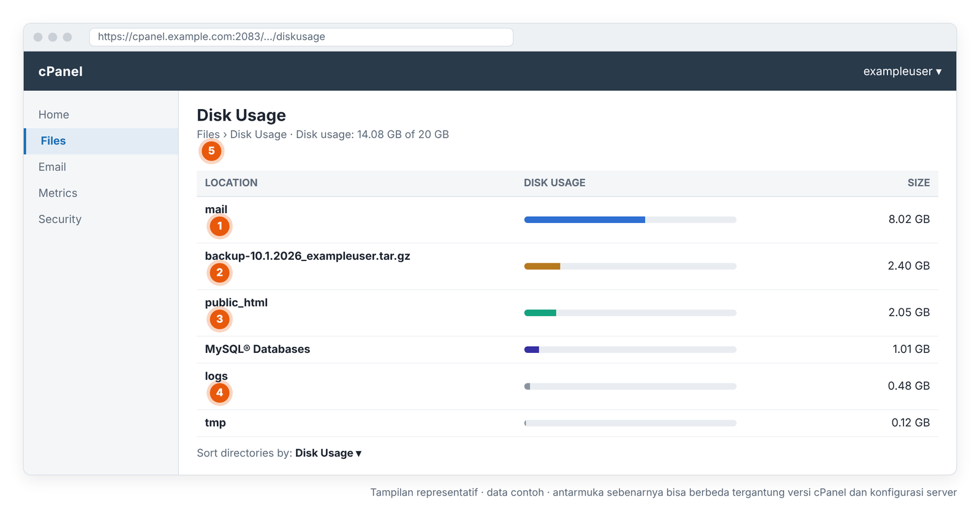The width and height of the screenshot is (980, 522).
Task: Click the browser address bar with the diskusage URL
Action: coord(301,37)
